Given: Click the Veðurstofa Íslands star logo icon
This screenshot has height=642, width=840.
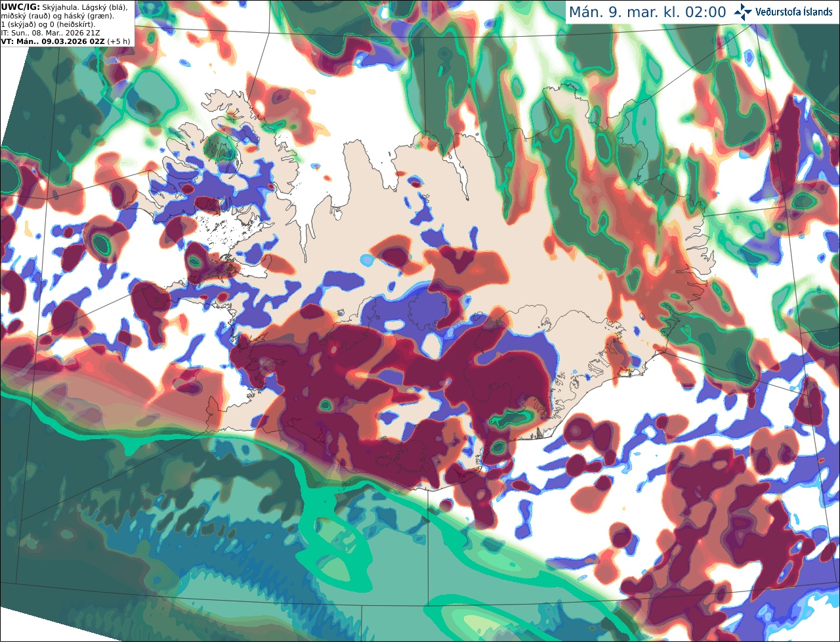Looking at the screenshot, I should (x=743, y=12).
